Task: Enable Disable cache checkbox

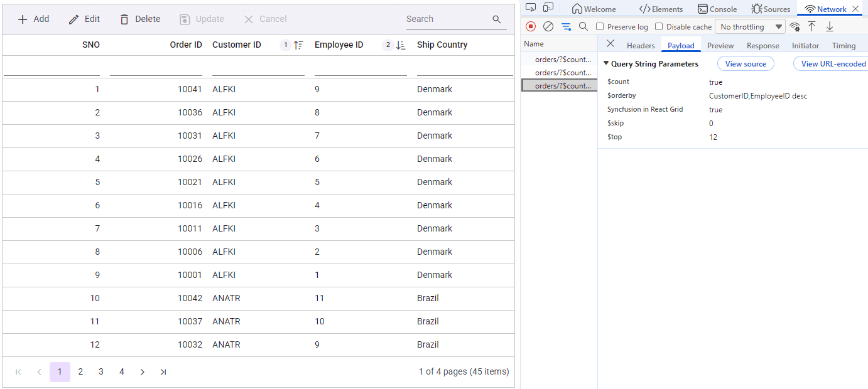Action: 659,26
